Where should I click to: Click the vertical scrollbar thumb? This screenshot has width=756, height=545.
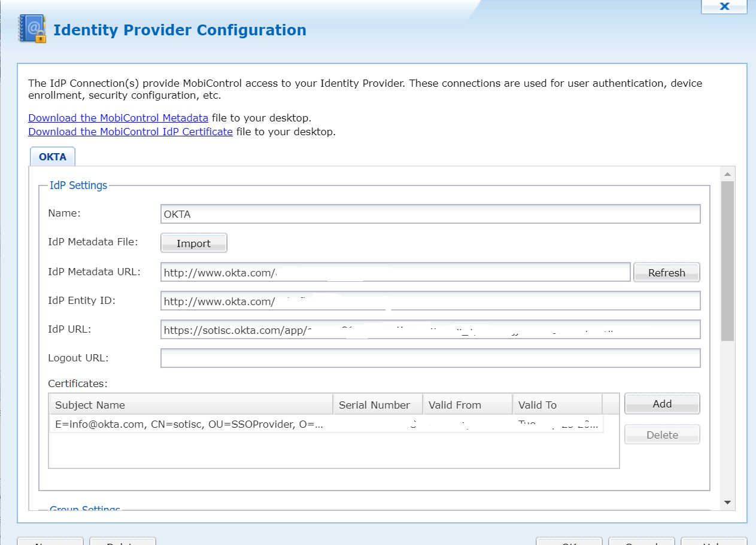coord(727,261)
